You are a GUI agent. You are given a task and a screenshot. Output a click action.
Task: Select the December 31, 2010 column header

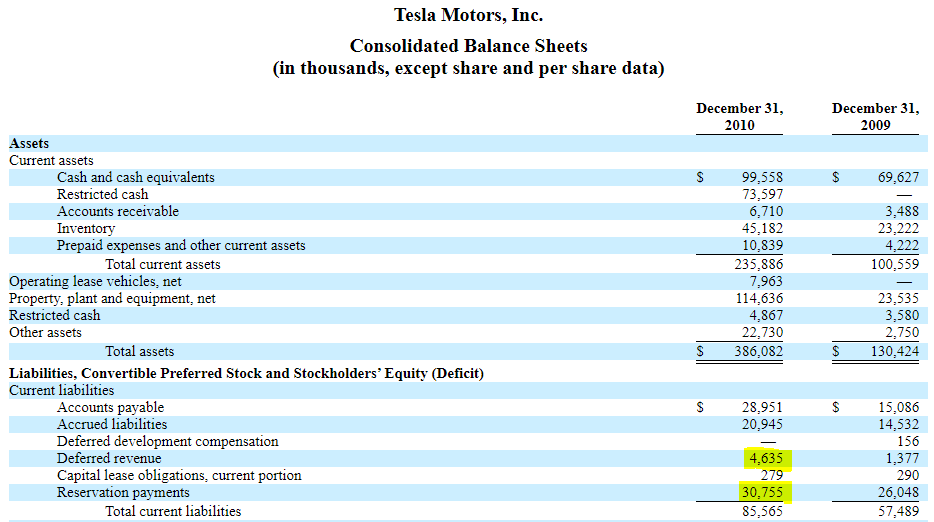pyautogui.click(x=739, y=117)
